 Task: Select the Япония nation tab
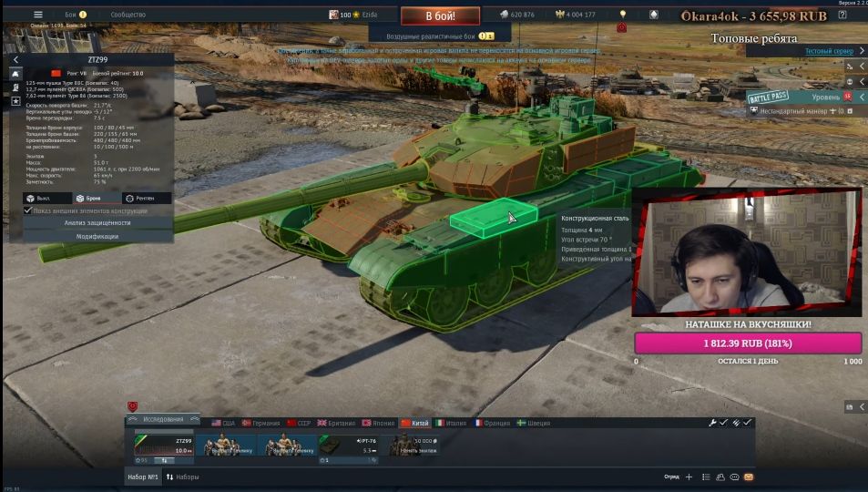[378, 423]
